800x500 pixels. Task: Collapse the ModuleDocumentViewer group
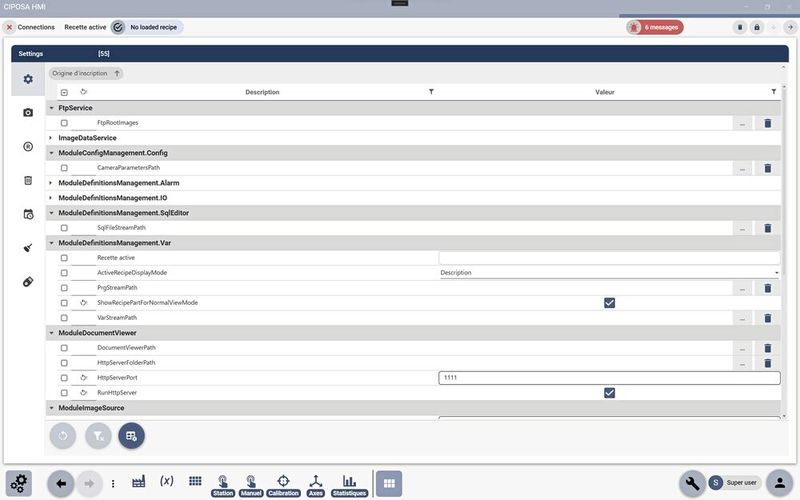click(51, 333)
